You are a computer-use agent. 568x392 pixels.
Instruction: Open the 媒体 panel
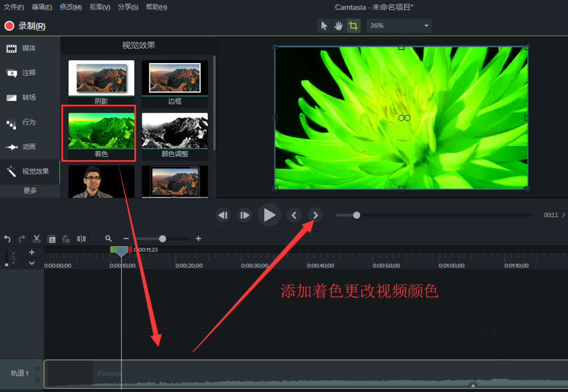(26, 48)
